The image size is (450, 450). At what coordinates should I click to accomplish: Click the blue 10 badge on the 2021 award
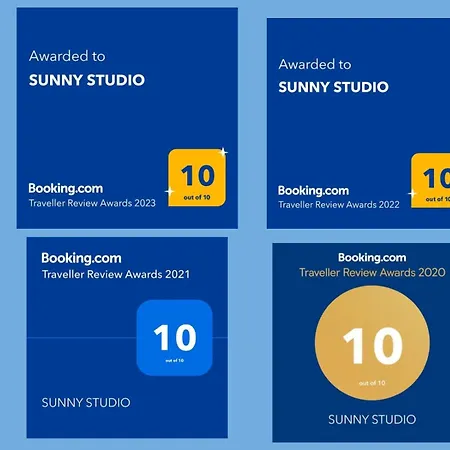(x=174, y=338)
